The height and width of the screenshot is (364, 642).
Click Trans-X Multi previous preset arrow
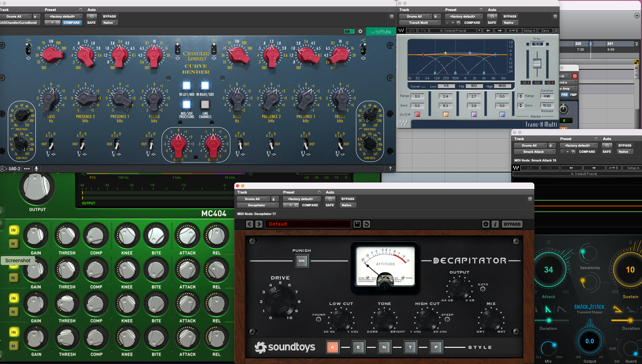[488, 30]
